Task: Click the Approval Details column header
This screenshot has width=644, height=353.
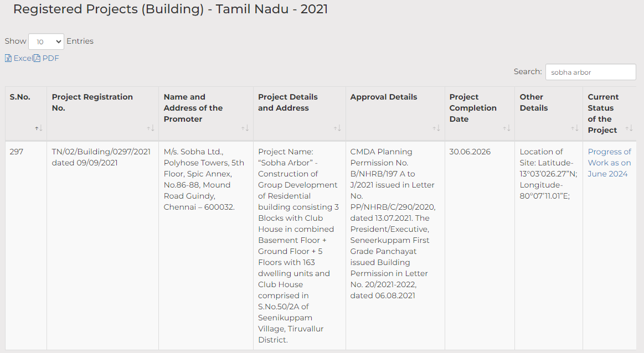Action: pyautogui.click(x=384, y=97)
